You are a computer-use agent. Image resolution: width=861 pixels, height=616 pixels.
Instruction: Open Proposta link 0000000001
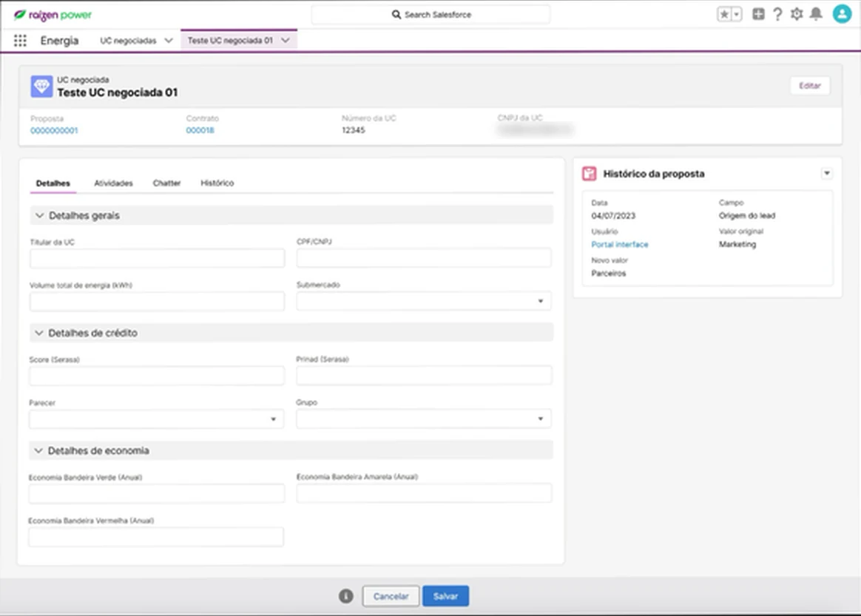(x=54, y=131)
